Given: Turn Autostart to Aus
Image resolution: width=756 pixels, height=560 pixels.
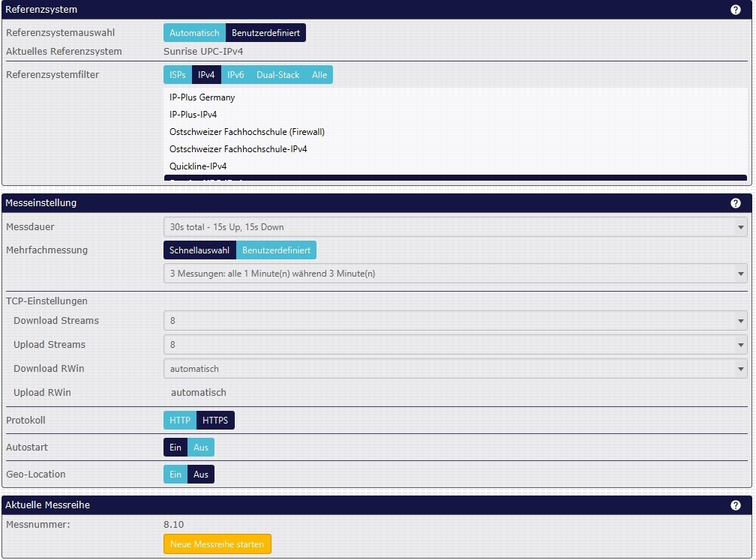Looking at the screenshot, I should pos(200,448).
